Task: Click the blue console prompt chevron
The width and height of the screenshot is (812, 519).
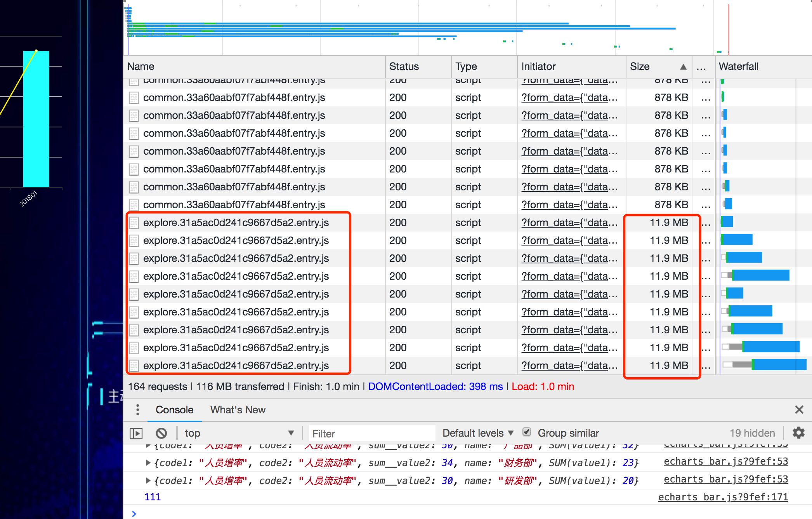Action: (134, 514)
